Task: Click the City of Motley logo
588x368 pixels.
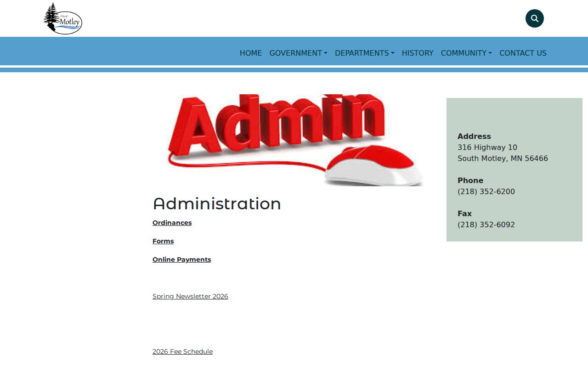Action: pyautogui.click(x=63, y=18)
